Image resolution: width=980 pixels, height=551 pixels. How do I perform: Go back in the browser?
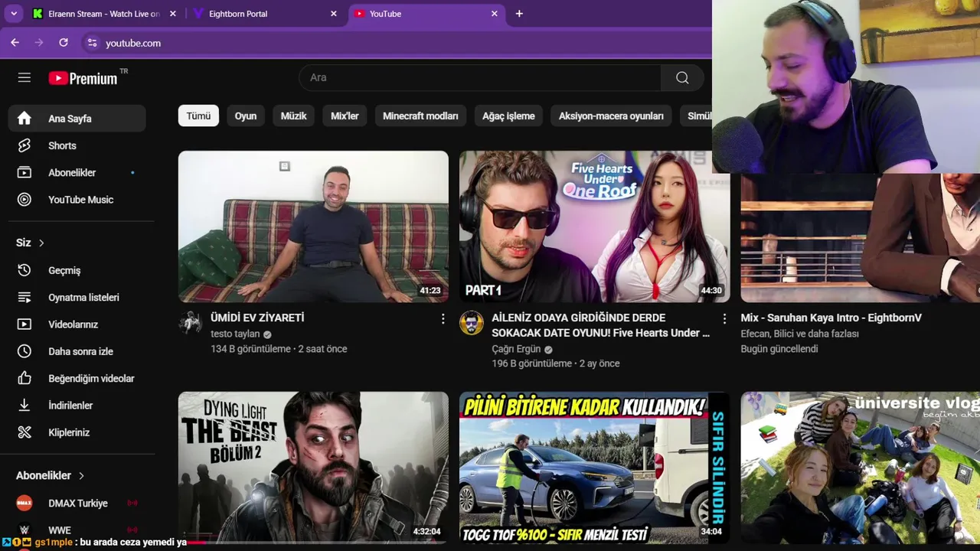pos(15,43)
